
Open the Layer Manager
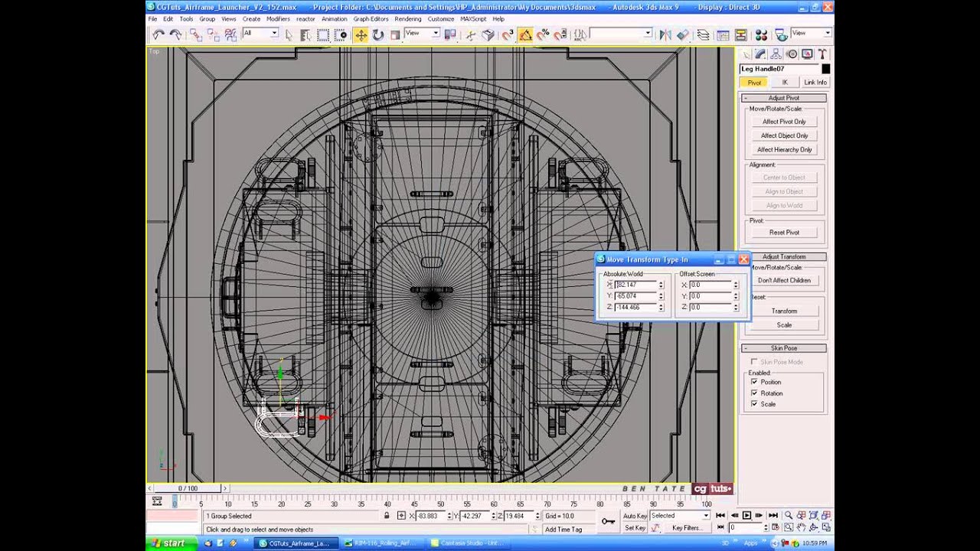click(703, 34)
